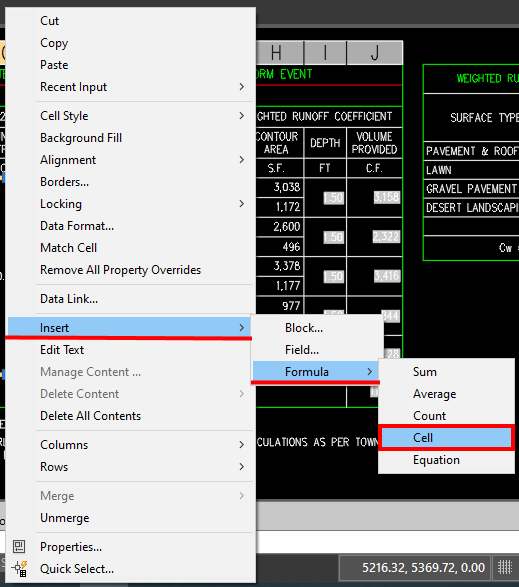Insert a Cell formula reference
This screenshot has height=587, width=519.
[x=446, y=438]
